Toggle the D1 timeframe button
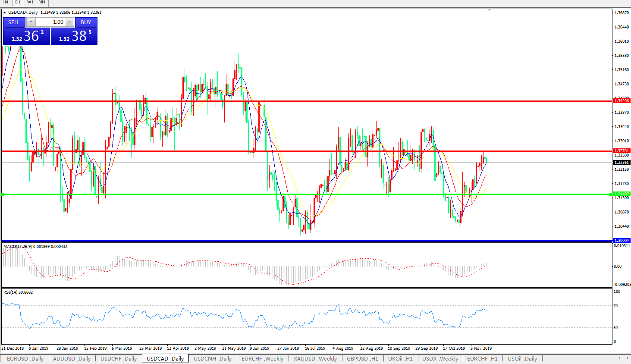This screenshot has width=631, height=364. pyautogui.click(x=18, y=2)
